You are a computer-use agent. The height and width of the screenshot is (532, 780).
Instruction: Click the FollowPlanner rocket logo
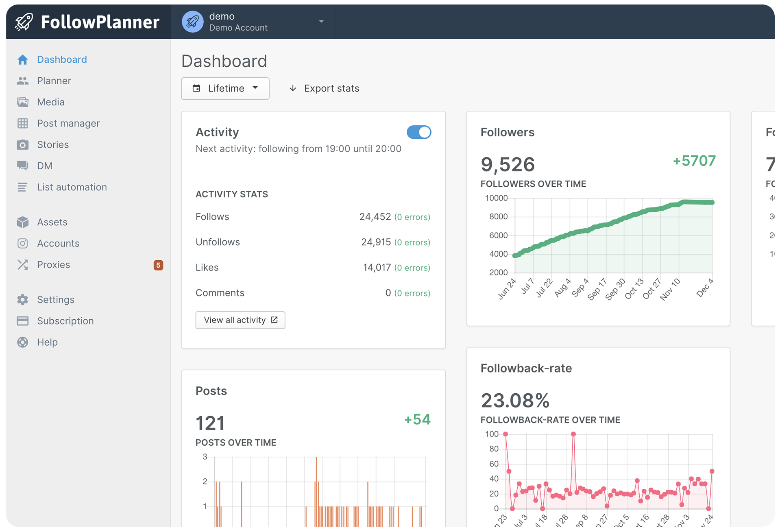(24, 22)
